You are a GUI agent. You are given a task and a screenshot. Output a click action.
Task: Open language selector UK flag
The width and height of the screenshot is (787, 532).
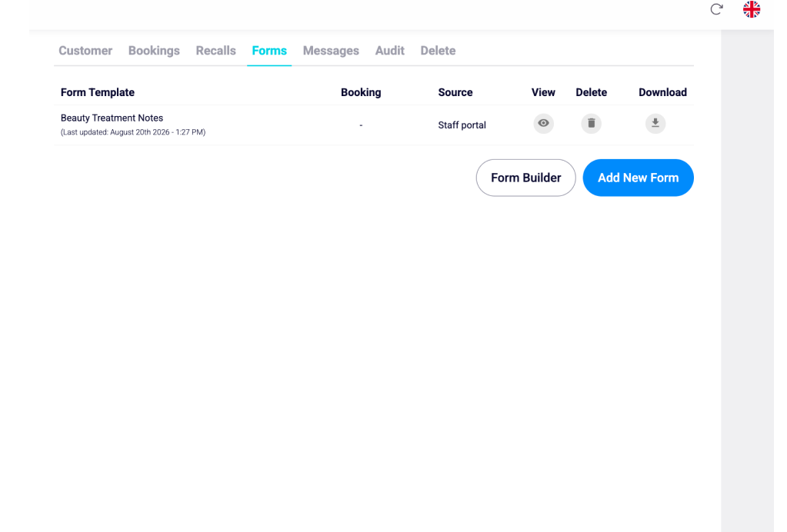point(752,9)
